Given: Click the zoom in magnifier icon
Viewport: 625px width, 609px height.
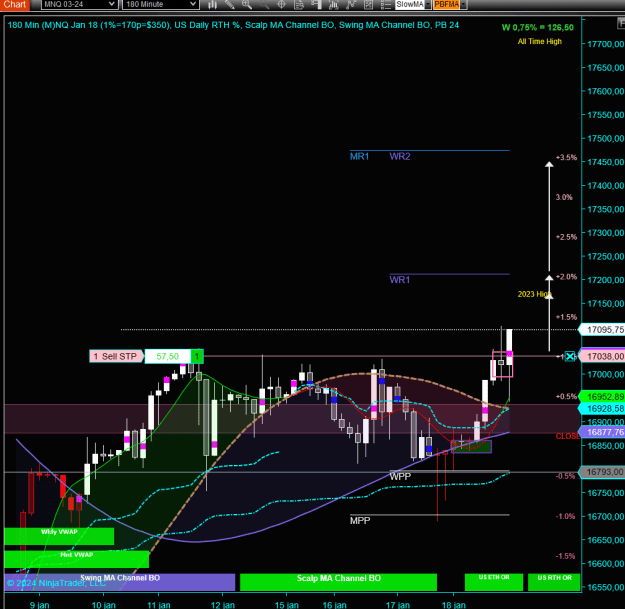Looking at the screenshot, I should tap(247, 4).
